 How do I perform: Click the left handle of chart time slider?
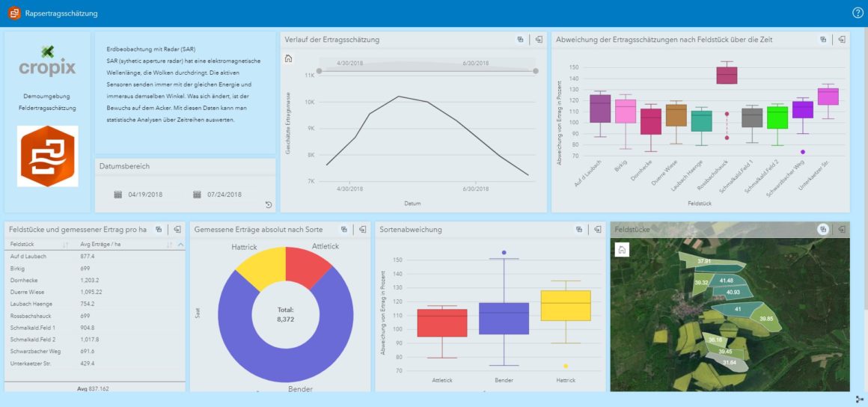(x=319, y=71)
